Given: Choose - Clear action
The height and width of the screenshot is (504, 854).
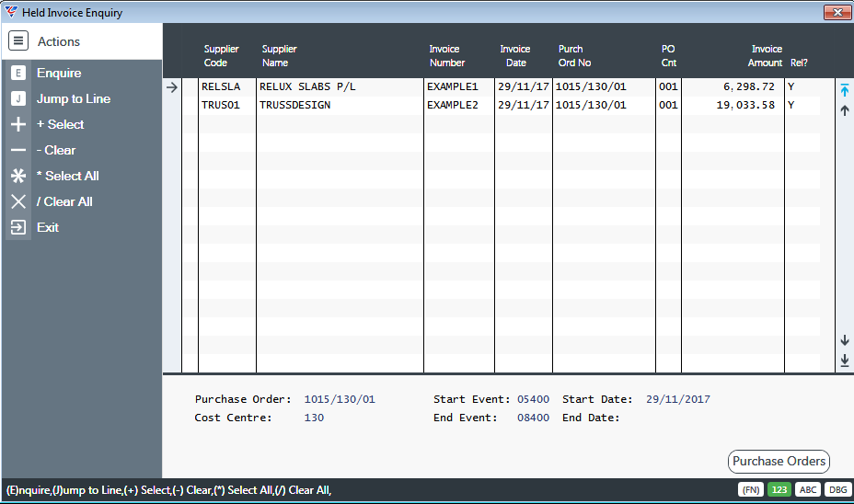Looking at the screenshot, I should [56, 150].
